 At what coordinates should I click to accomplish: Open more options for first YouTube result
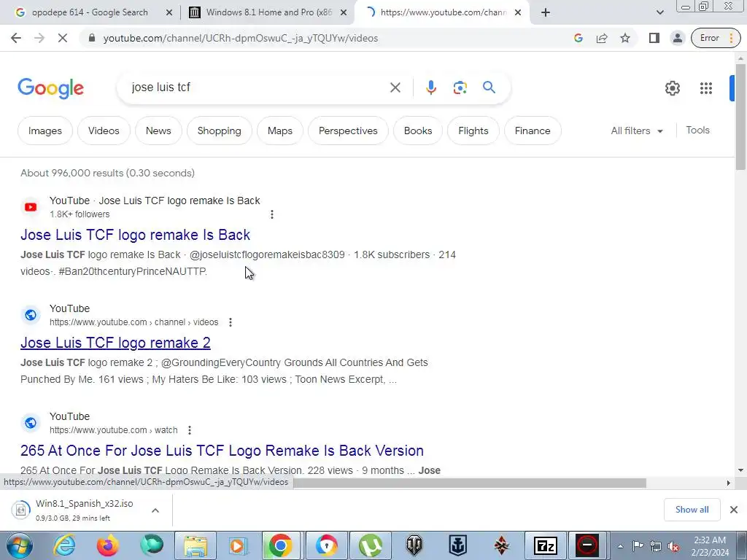(271, 214)
